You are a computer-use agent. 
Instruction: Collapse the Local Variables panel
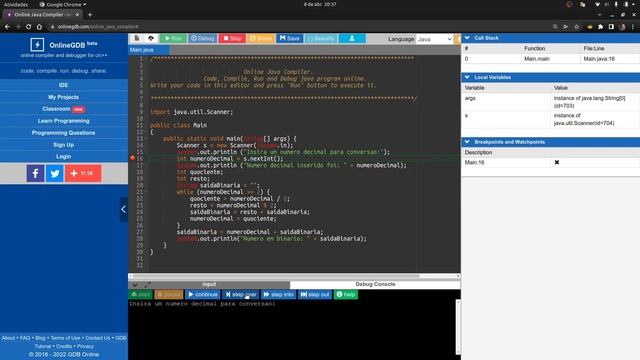coord(467,77)
